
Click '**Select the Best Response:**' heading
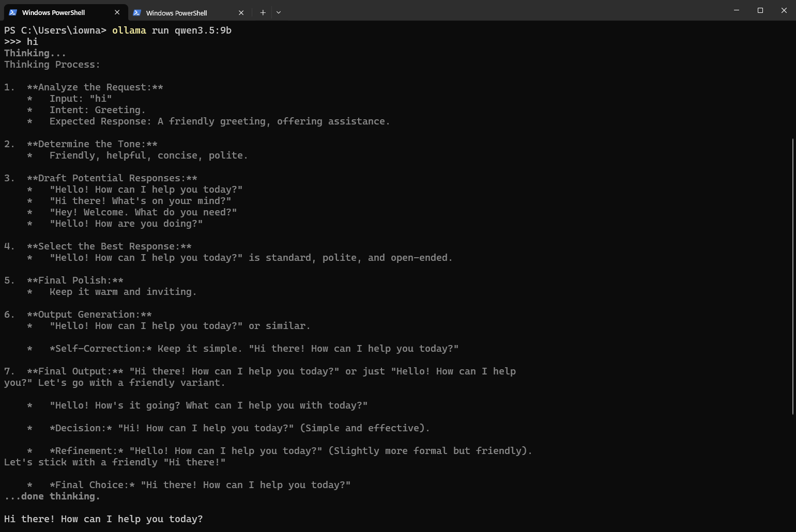click(x=109, y=246)
